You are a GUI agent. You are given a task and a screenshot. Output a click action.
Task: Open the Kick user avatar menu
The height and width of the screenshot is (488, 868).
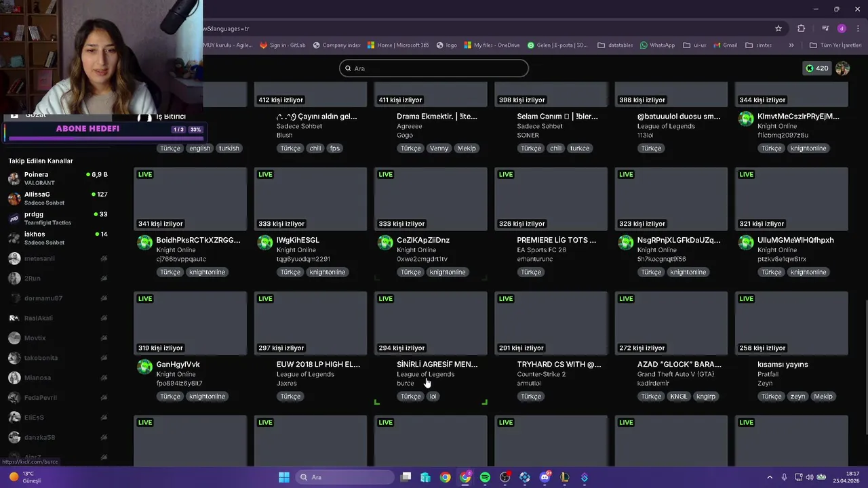(842, 68)
